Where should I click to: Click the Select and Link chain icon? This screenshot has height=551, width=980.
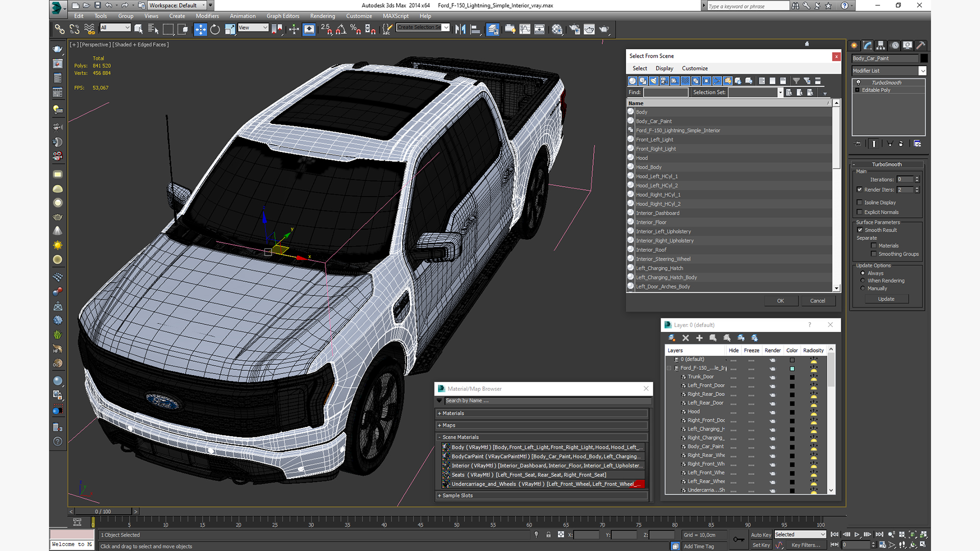pos(60,29)
